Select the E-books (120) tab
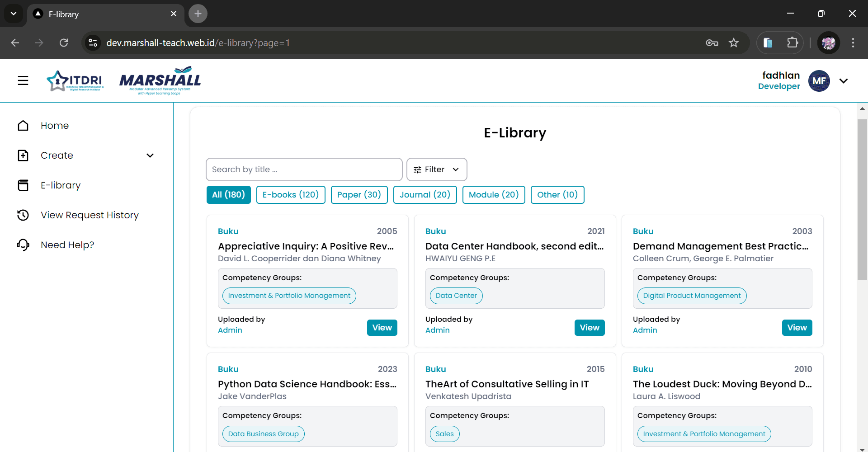This screenshot has width=868, height=452. (290, 195)
